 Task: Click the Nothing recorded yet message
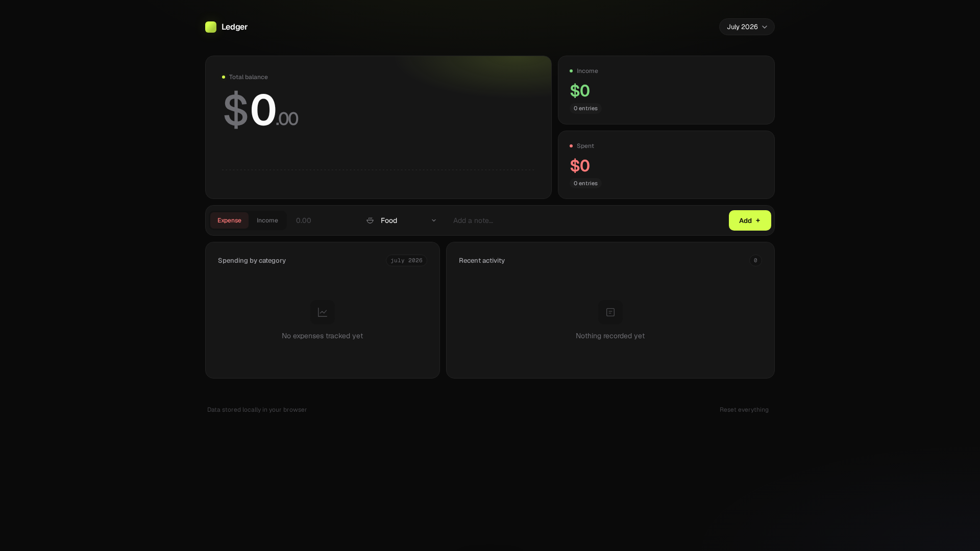pos(610,336)
